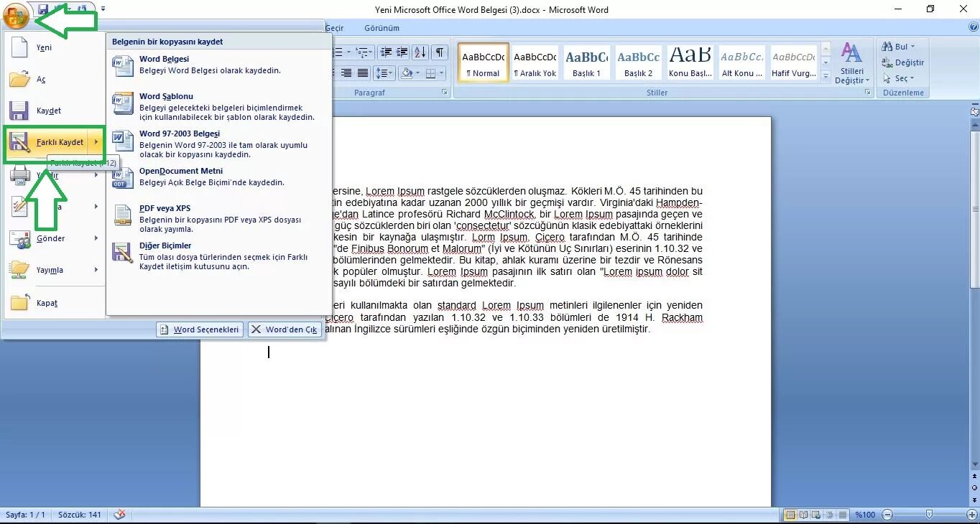The image size is (980, 524).
Task: Click the Save icon in Quick Access Toolbar
Action: click(43, 9)
